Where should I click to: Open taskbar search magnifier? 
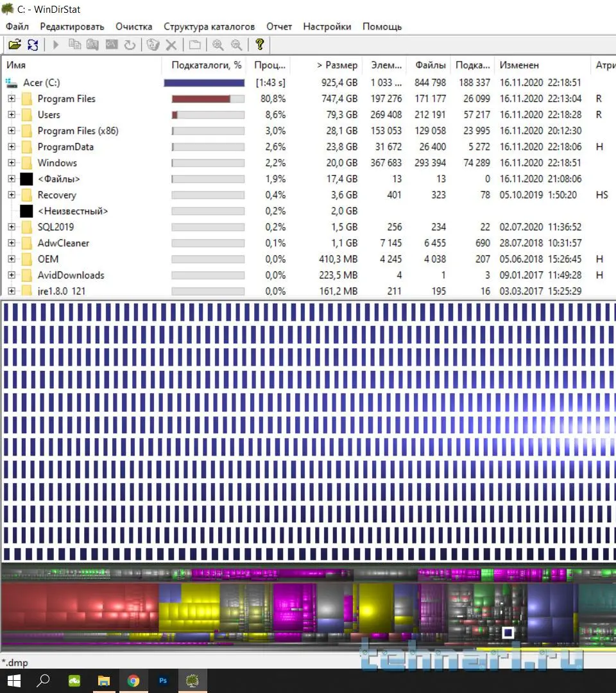(43, 681)
